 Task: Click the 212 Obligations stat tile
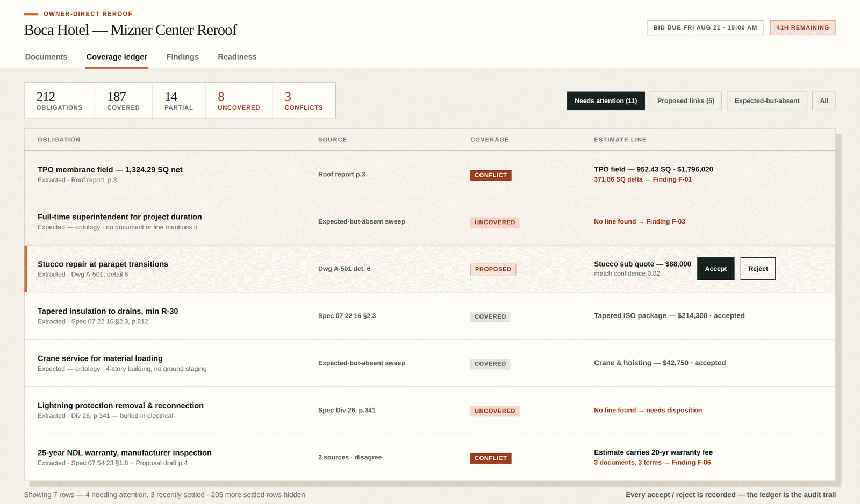[x=60, y=100]
